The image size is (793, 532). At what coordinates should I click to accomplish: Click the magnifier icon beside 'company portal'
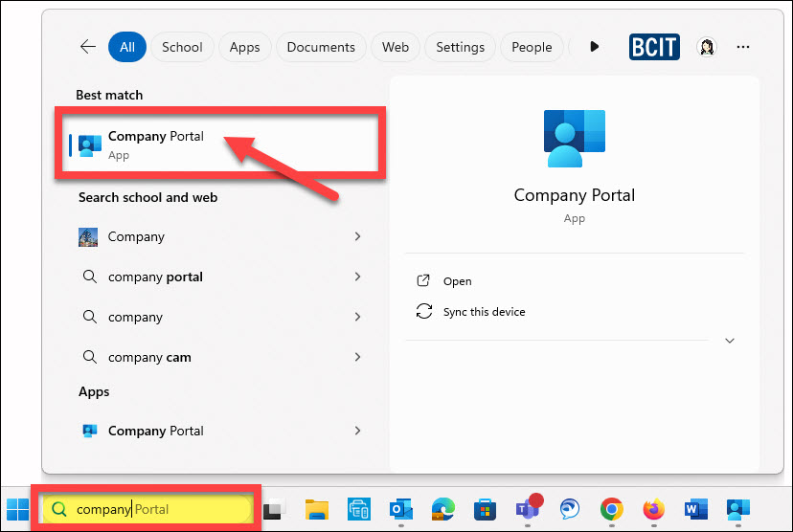[89, 277]
